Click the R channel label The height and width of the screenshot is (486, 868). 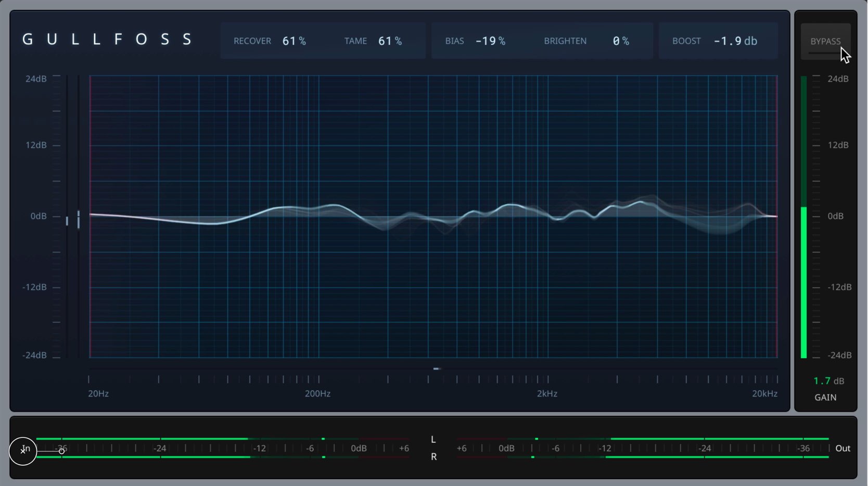coord(433,457)
